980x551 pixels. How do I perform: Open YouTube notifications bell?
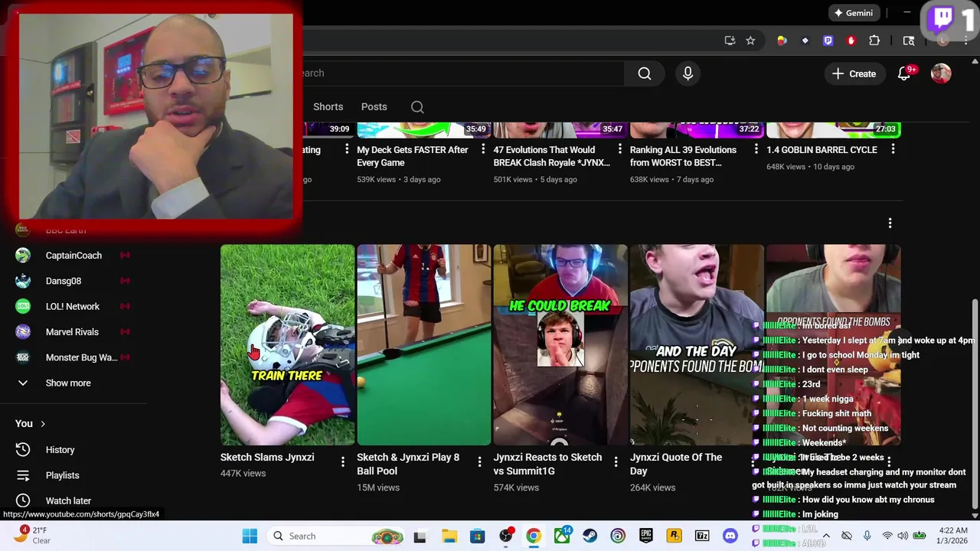pos(904,73)
